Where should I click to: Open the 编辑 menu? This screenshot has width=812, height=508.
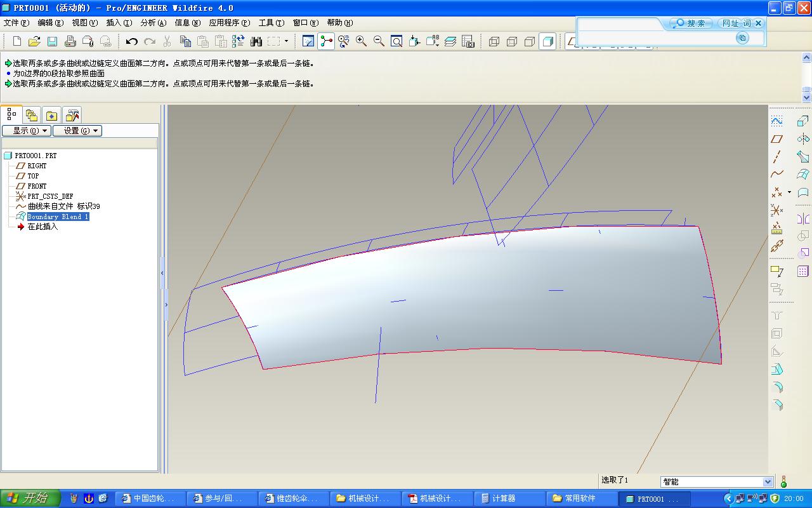(50, 23)
